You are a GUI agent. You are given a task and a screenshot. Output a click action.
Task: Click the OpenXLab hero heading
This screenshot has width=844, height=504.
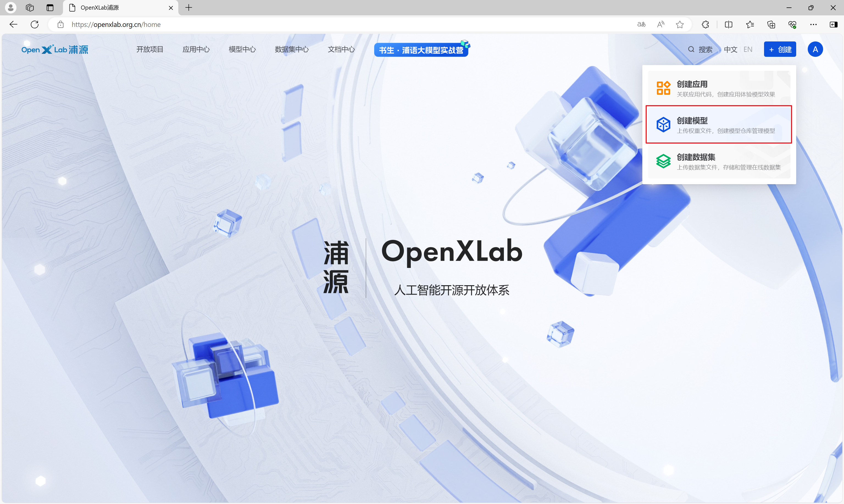pos(452,252)
